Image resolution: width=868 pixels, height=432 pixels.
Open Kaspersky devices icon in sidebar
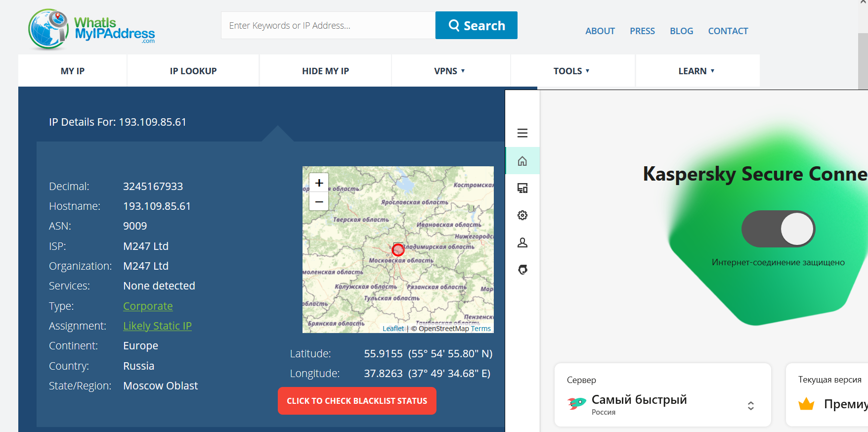(522, 188)
